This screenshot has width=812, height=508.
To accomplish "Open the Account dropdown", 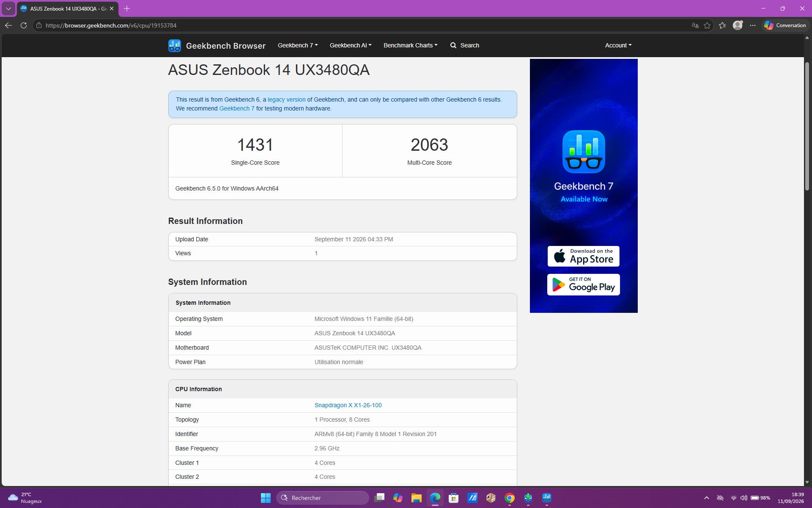I will pyautogui.click(x=618, y=45).
